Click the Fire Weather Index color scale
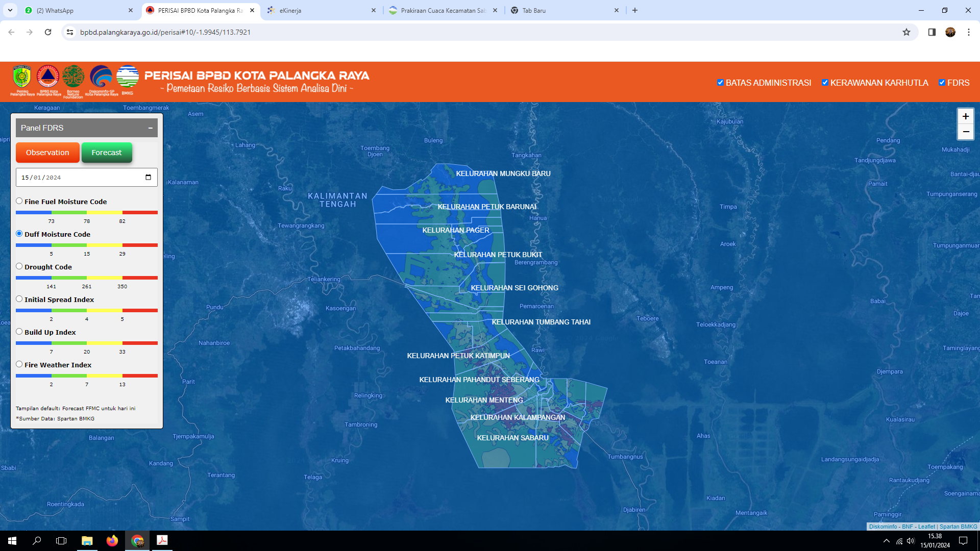 pos(87,375)
